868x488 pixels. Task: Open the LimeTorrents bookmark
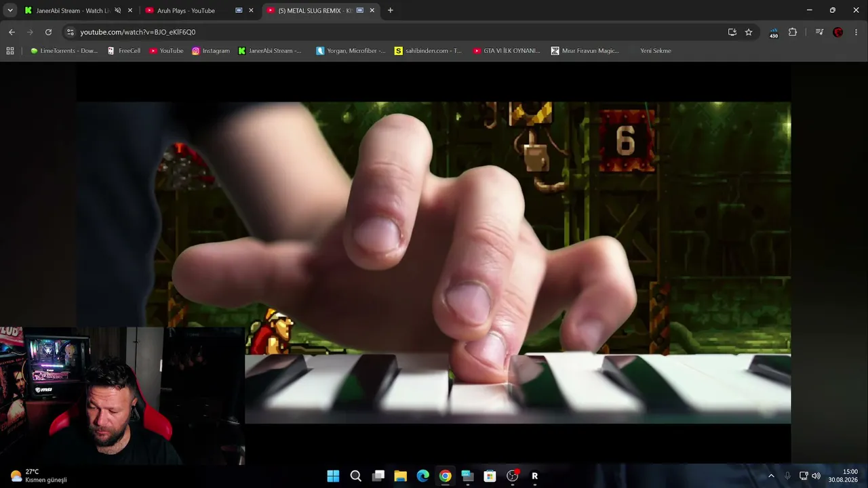[64, 51]
